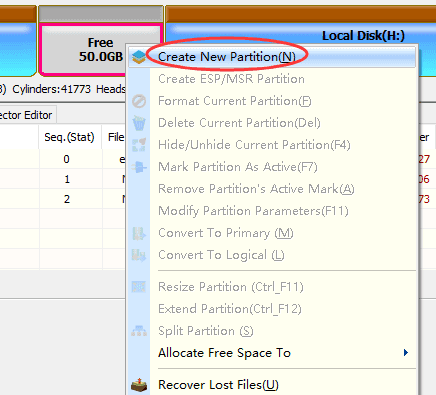Choose Create New Partition(N) from context menu
This screenshot has width=436, height=395.
coord(273,57)
